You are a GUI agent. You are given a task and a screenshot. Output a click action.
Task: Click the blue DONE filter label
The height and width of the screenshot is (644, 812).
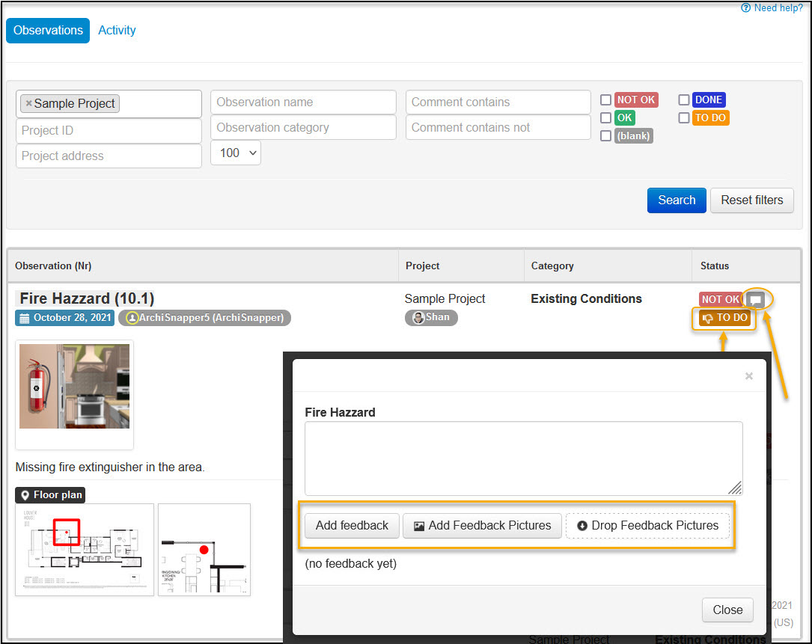709,100
